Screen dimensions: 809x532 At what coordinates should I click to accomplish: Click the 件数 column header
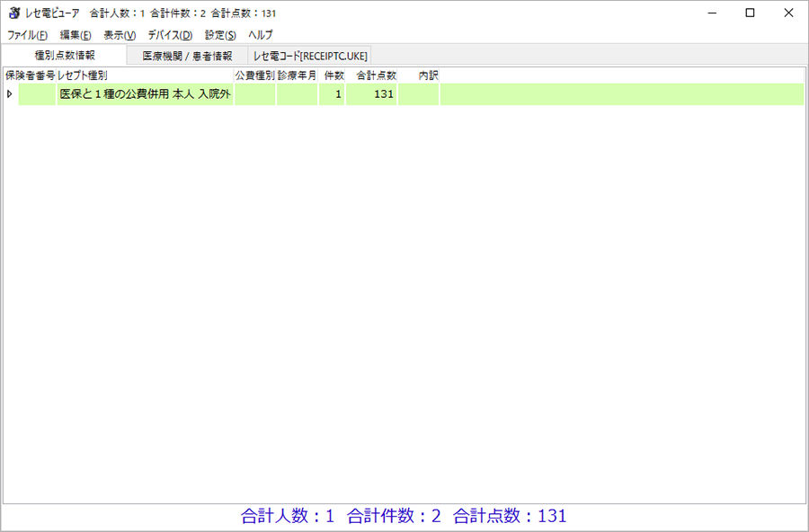(332, 75)
